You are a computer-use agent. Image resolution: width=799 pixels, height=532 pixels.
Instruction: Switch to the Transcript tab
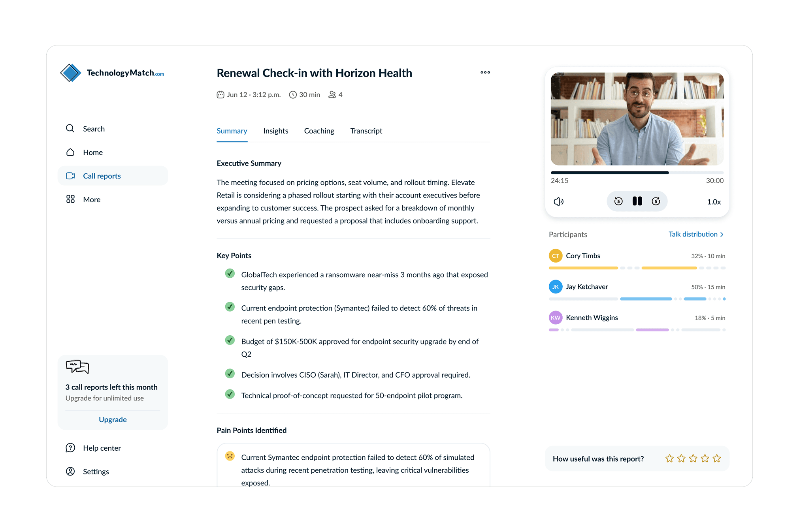[366, 131]
